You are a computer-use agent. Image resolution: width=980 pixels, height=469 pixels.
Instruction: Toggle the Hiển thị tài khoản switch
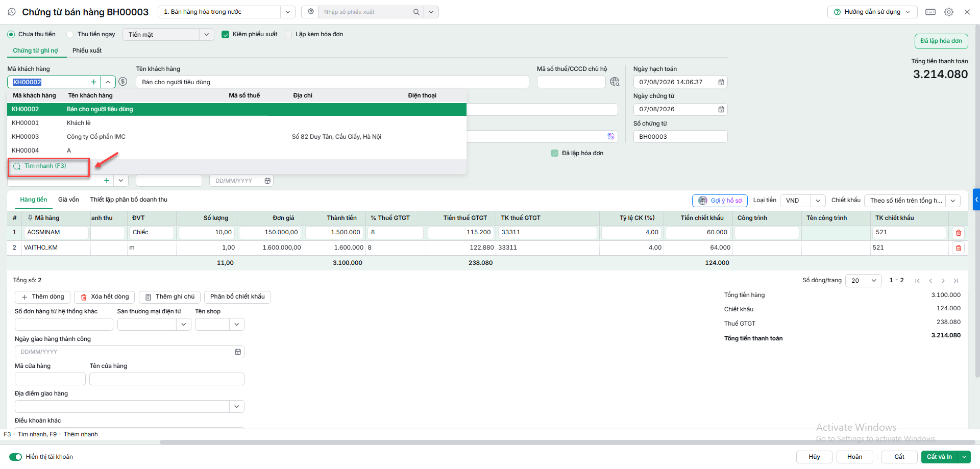16,457
